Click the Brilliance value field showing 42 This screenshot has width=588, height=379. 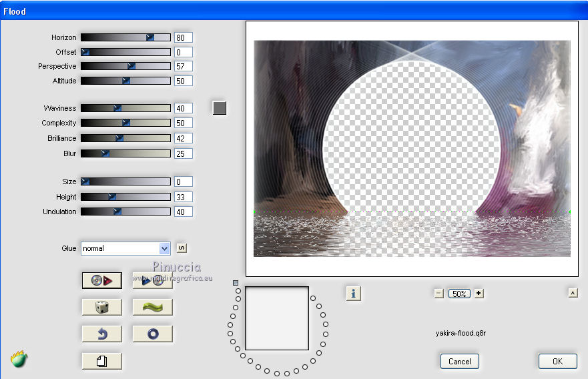pos(184,138)
